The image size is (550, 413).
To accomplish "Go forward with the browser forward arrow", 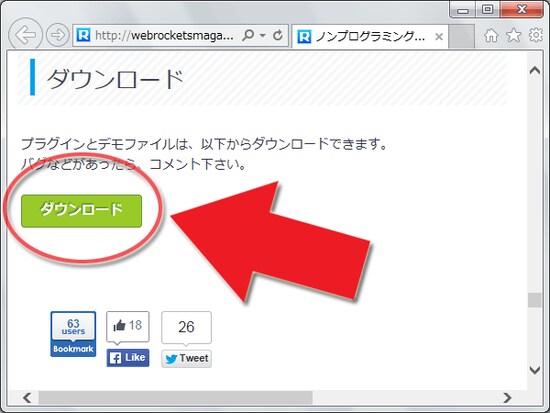I will (x=58, y=35).
